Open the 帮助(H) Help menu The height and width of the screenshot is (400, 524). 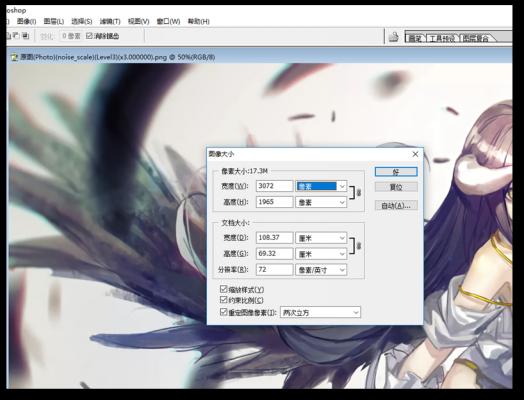pyautogui.click(x=199, y=21)
